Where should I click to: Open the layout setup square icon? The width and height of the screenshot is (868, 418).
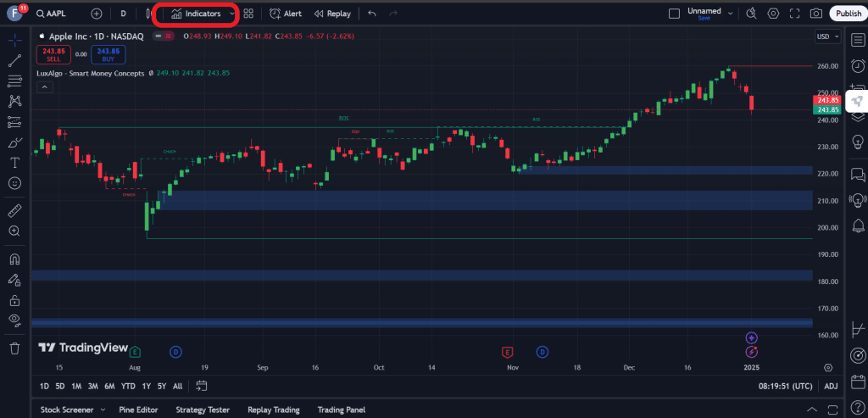click(674, 14)
